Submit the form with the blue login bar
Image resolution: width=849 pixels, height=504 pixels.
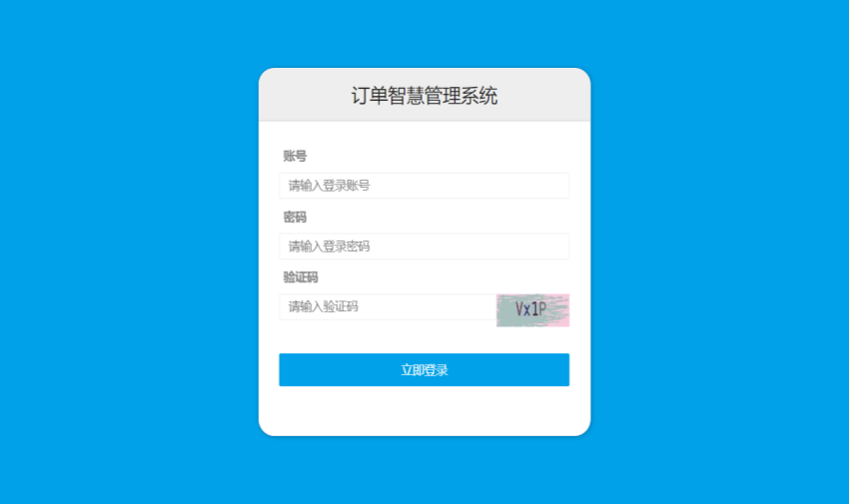coord(424,370)
